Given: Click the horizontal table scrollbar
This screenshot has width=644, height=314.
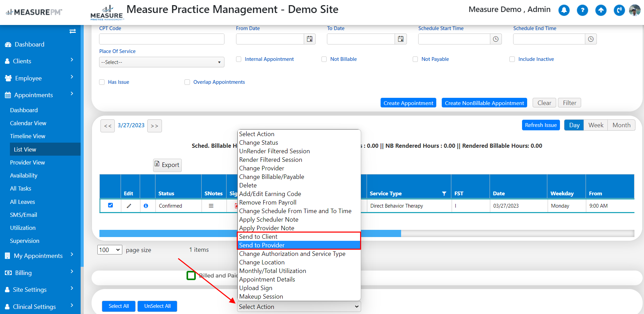Looking at the screenshot, I should [250, 233].
